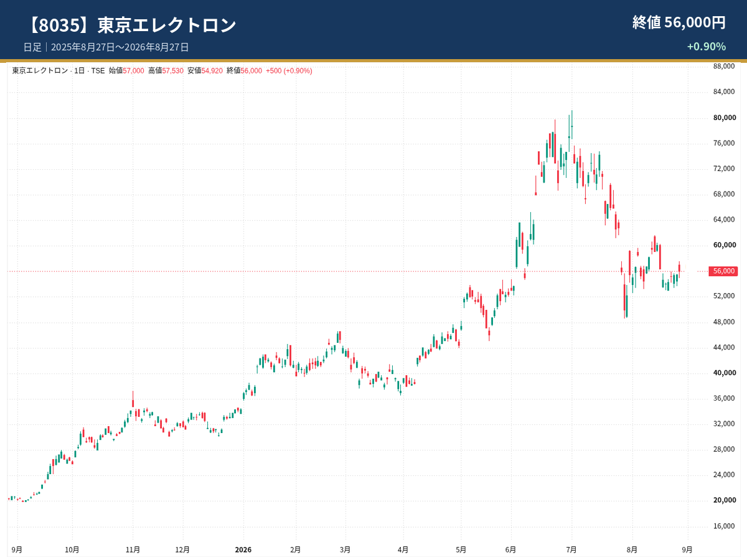Click the 終値 56,000 legend value
This screenshot has height=560, width=747.
[x=244, y=71]
